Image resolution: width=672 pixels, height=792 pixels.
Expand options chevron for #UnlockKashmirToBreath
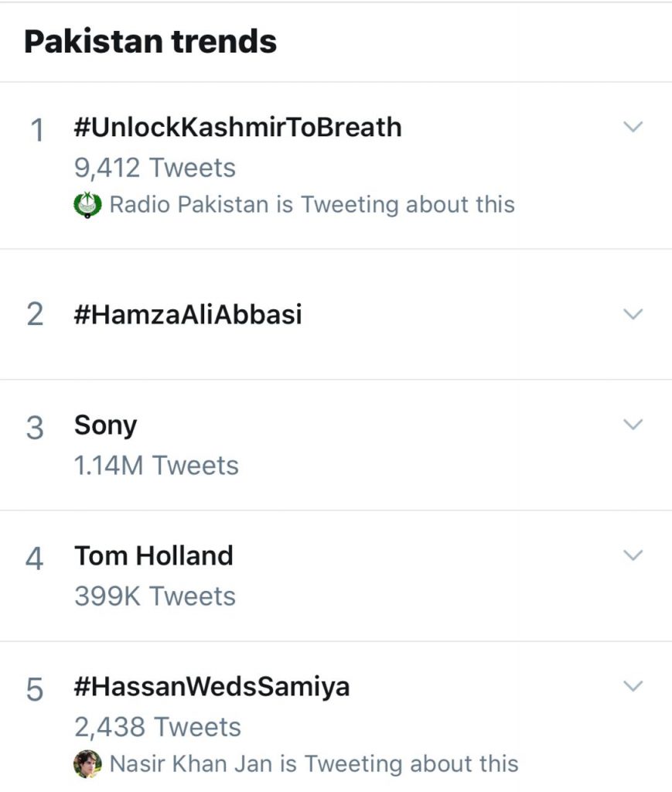pyautogui.click(x=633, y=127)
